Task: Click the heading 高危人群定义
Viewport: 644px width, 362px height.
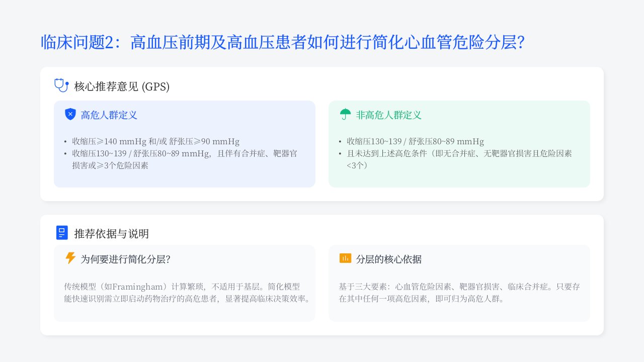Action: click(x=109, y=115)
